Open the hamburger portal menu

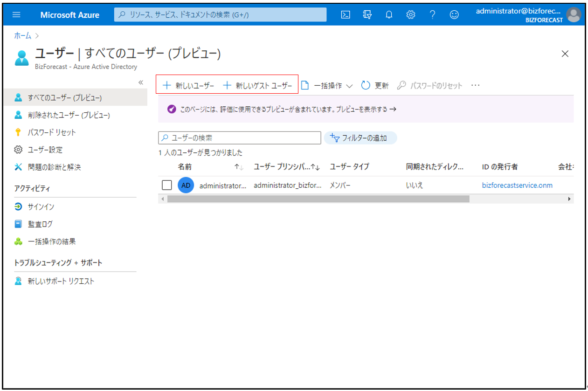tap(17, 15)
